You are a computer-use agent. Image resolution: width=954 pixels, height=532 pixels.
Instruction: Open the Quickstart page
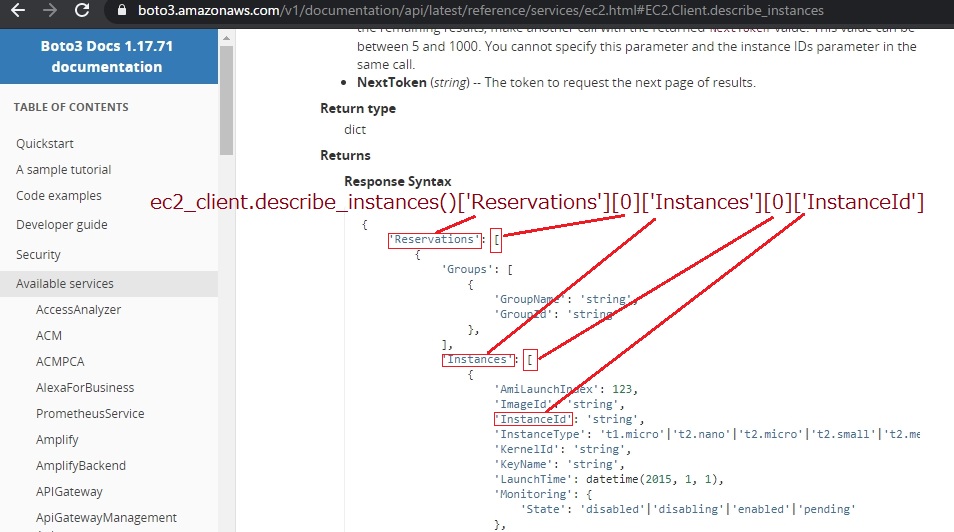point(45,144)
